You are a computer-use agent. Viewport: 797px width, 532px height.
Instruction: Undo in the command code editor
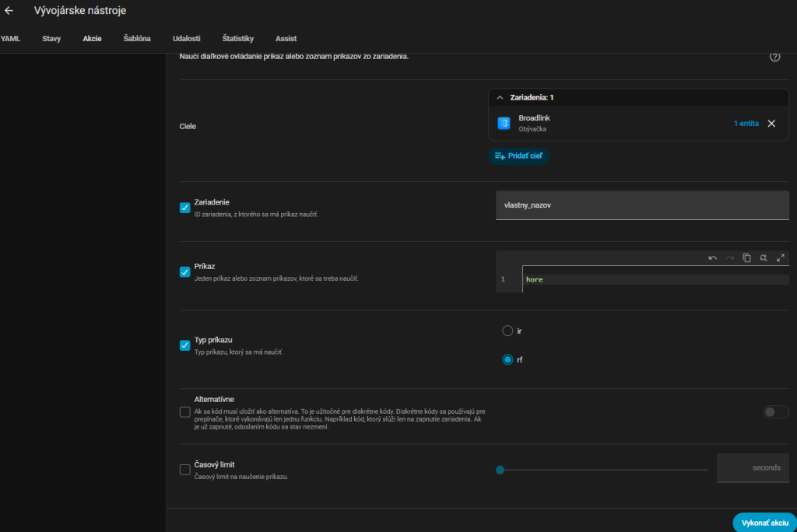coord(712,258)
